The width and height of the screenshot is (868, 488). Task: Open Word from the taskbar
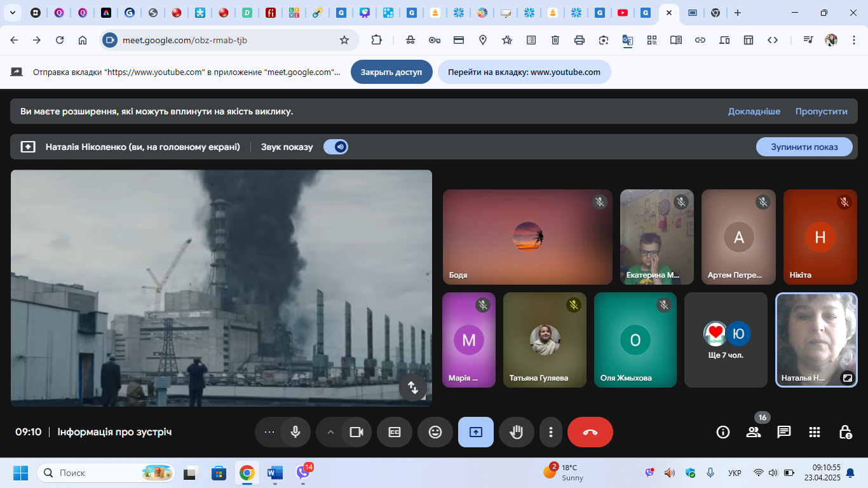pyautogui.click(x=275, y=473)
